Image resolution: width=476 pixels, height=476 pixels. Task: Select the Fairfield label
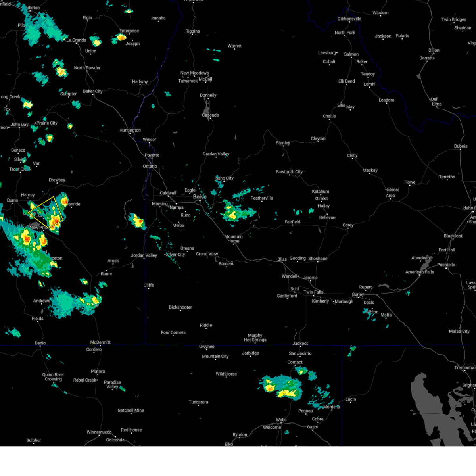292,222
